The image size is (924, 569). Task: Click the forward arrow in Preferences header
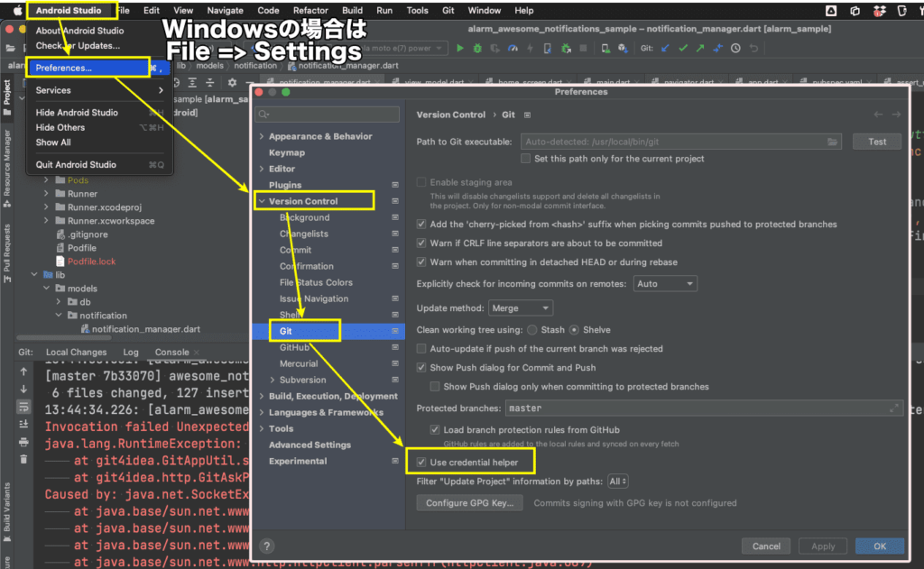[896, 115]
